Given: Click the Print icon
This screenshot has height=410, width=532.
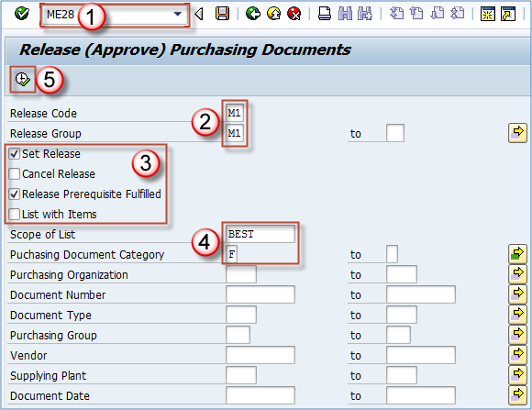Looking at the screenshot, I should point(325,14).
